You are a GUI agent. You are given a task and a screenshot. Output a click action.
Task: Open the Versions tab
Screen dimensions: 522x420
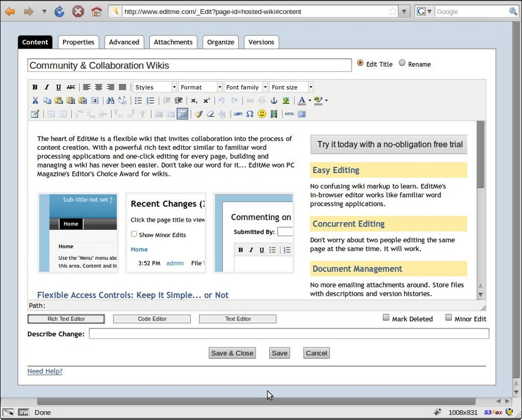click(262, 42)
